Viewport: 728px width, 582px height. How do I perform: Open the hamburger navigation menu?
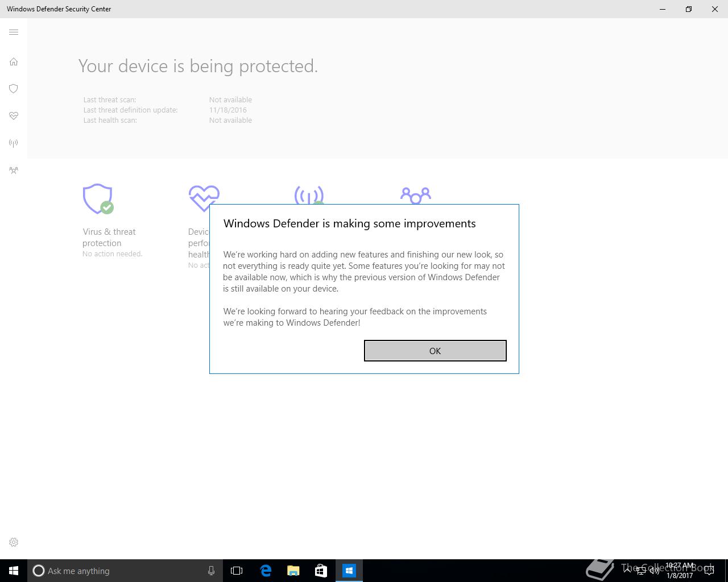[x=14, y=32]
